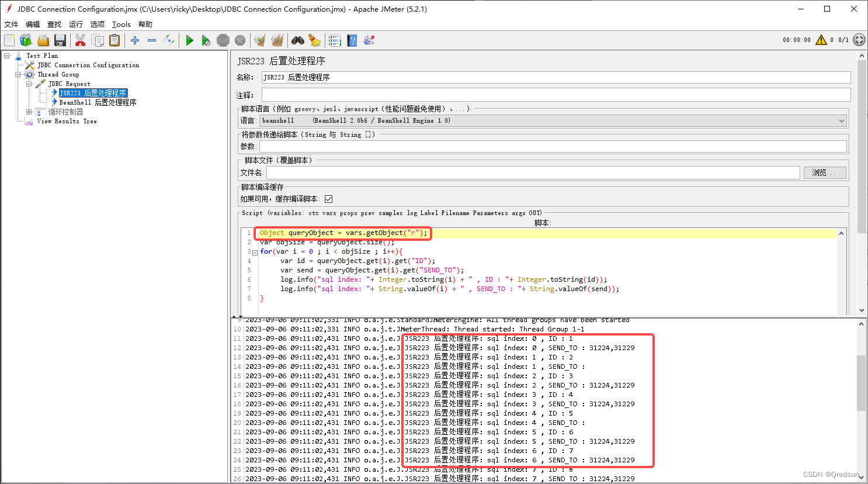Click the log line 'Thread started: Thread Group 1-1'
Image resolution: width=868 pixels, height=484 pixels.
click(519, 329)
